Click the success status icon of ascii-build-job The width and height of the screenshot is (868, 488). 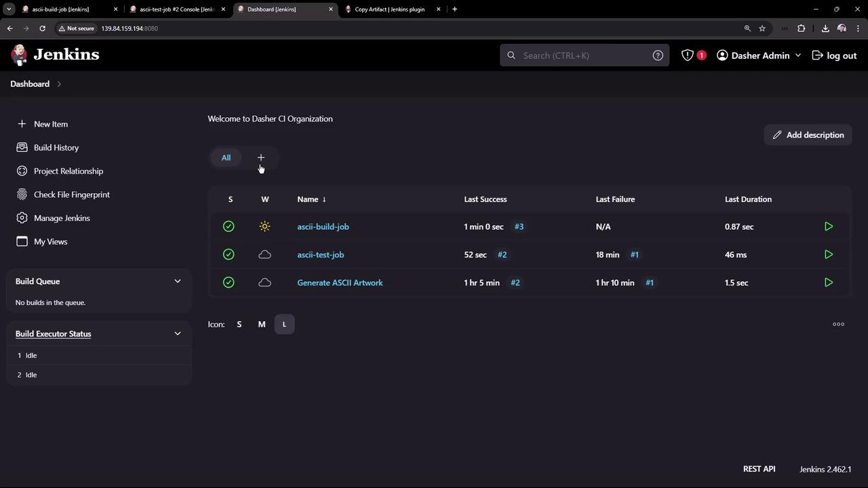click(229, 226)
